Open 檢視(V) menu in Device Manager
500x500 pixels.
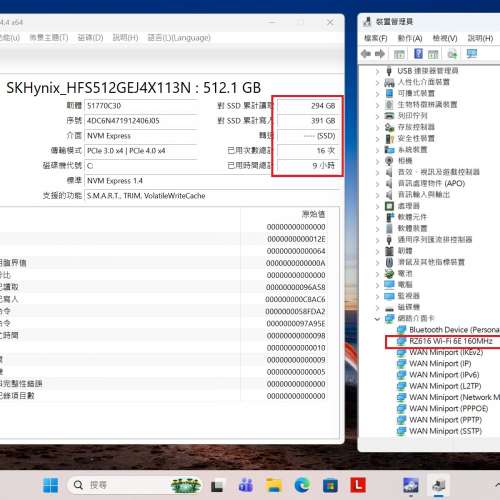(445, 38)
